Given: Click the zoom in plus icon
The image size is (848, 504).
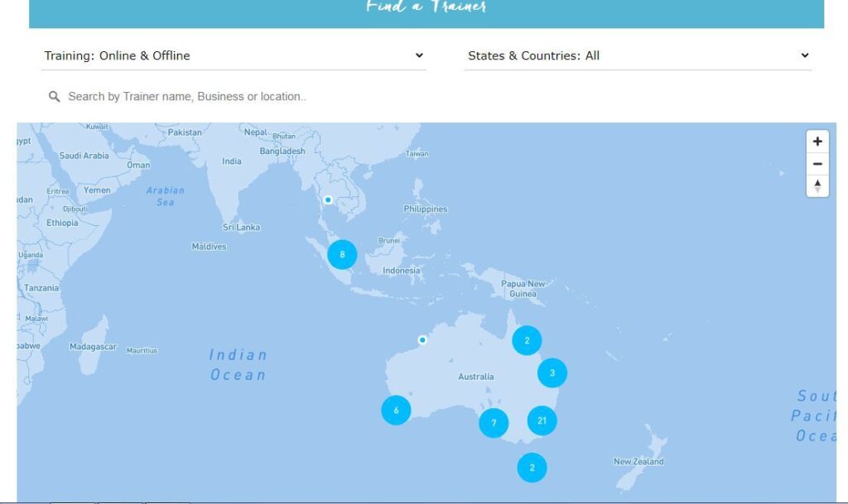Looking at the screenshot, I should (818, 141).
